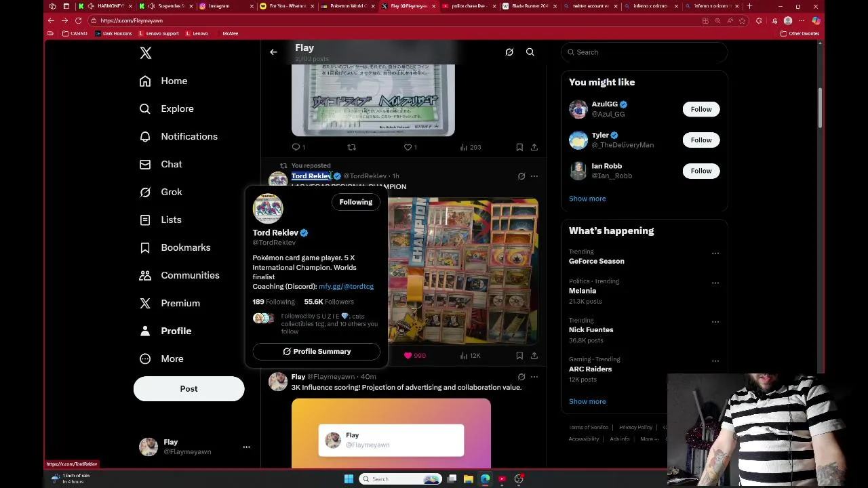
Task: Open the 189 Following count
Action: (x=274, y=302)
